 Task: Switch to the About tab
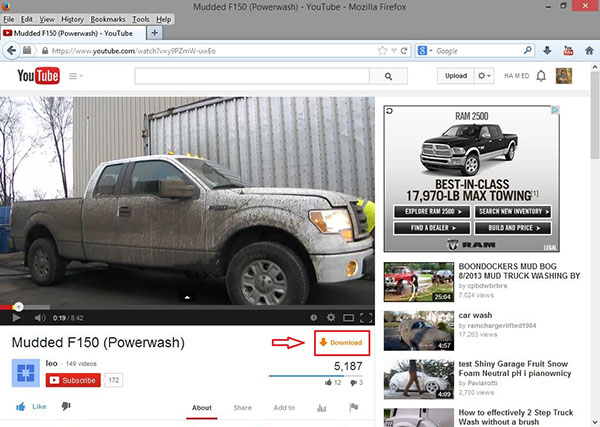pos(202,408)
